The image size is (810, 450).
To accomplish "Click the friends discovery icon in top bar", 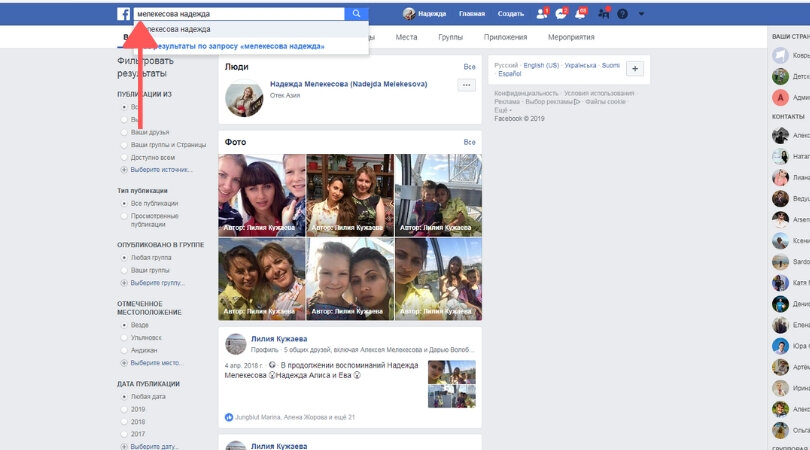I will point(603,14).
